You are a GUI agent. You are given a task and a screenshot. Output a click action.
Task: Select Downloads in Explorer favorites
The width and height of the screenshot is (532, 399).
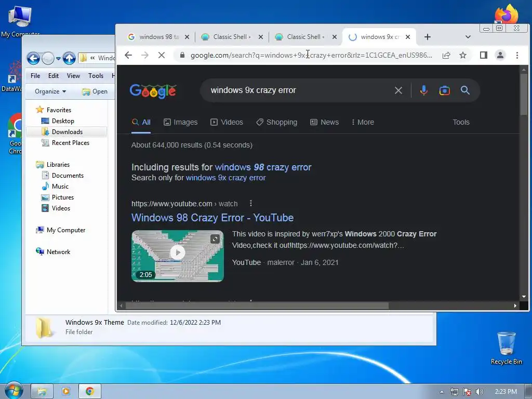click(x=67, y=132)
